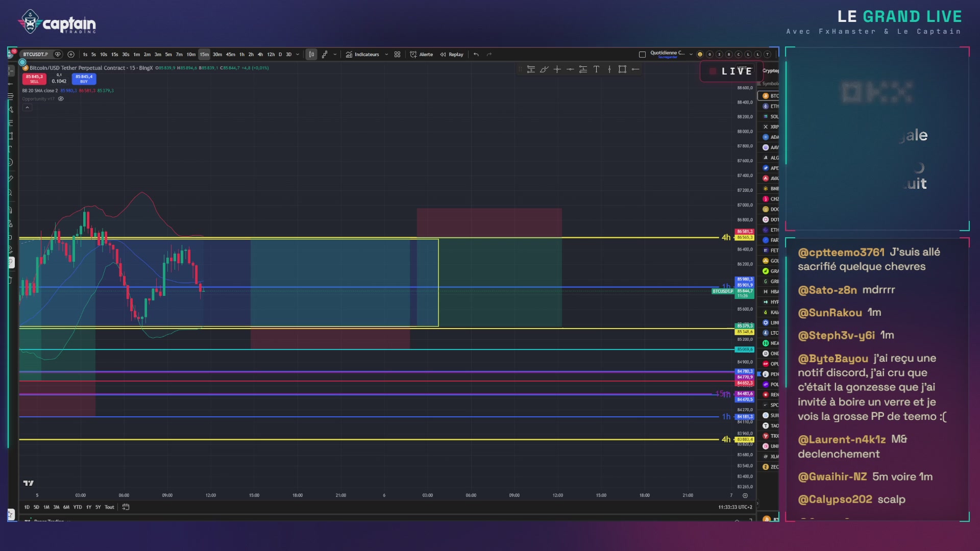Select the brush tool in floating drawing toolbar

tap(544, 69)
